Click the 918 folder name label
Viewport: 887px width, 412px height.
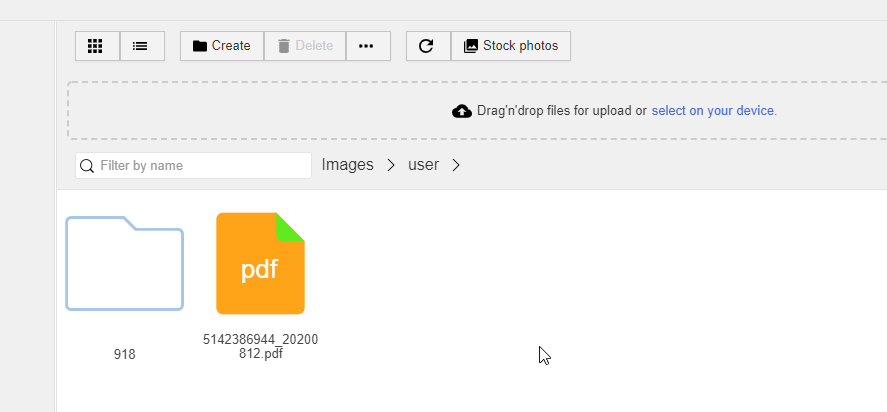pos(124,354)
